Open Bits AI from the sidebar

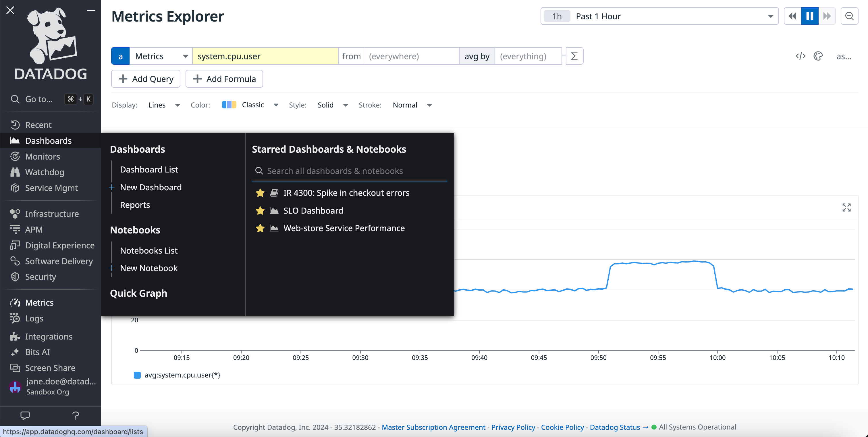(37, 352)
